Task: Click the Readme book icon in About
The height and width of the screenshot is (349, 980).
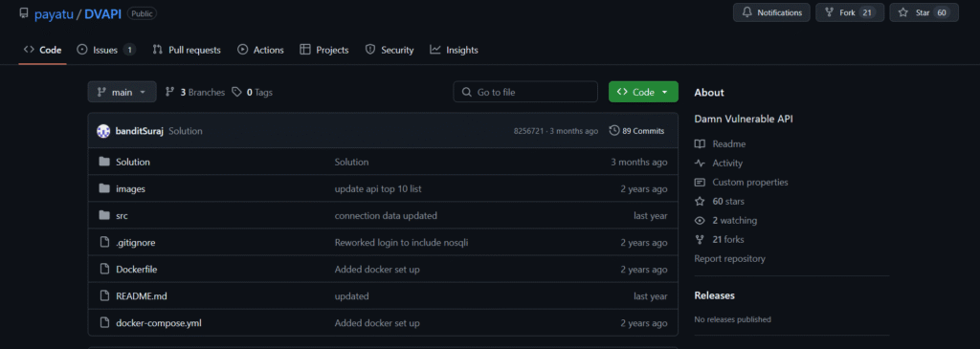Action: [x=700, y=143]
